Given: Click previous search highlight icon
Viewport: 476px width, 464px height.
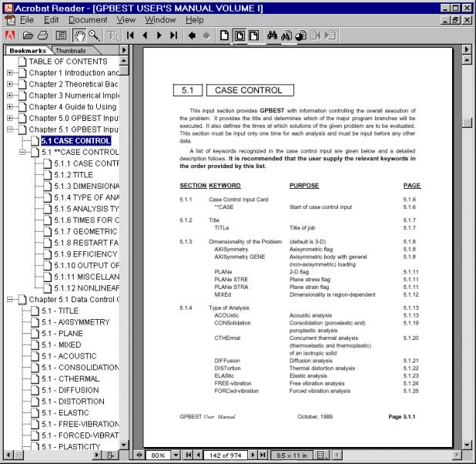Looking at the screenshot, I should pos(316,35).
